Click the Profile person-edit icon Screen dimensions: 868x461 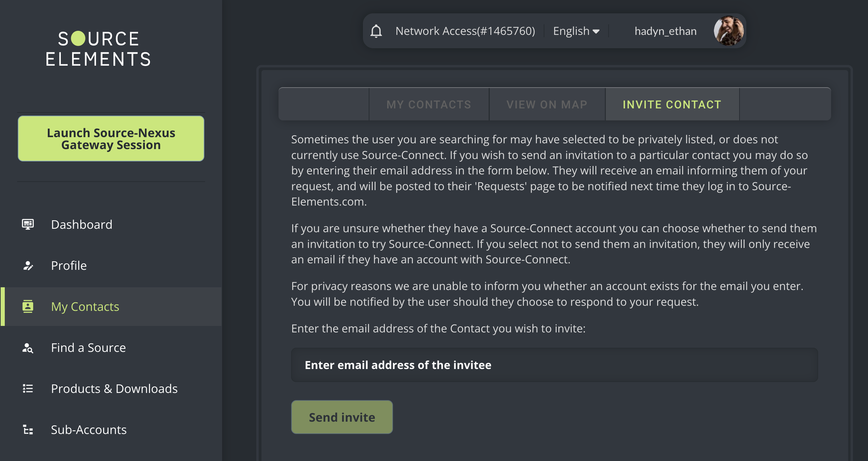click(x=28, y=266)
